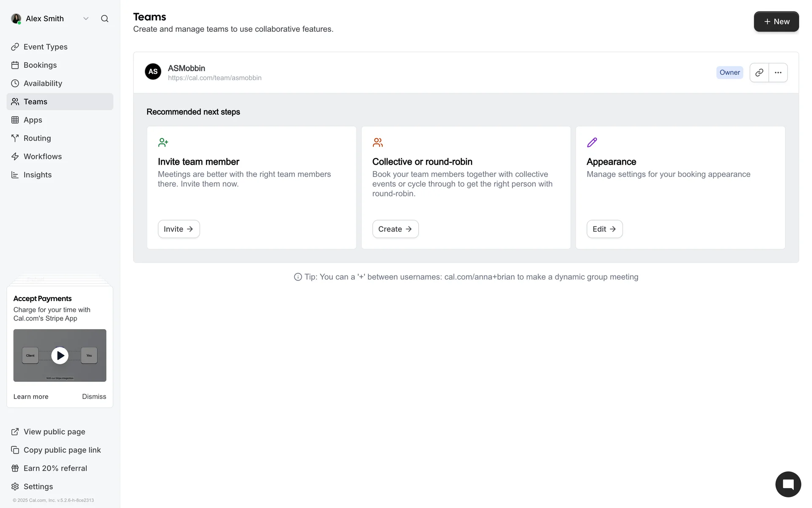Open the three-dots team options menu
This screenshot has width=812, height=508.
click(778, 72)
